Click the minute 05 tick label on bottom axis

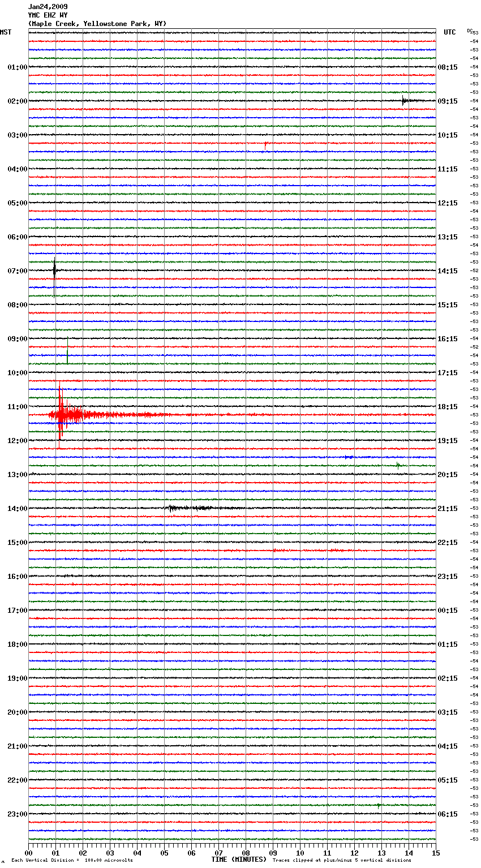pyautogui.click(x=165, y=853)
